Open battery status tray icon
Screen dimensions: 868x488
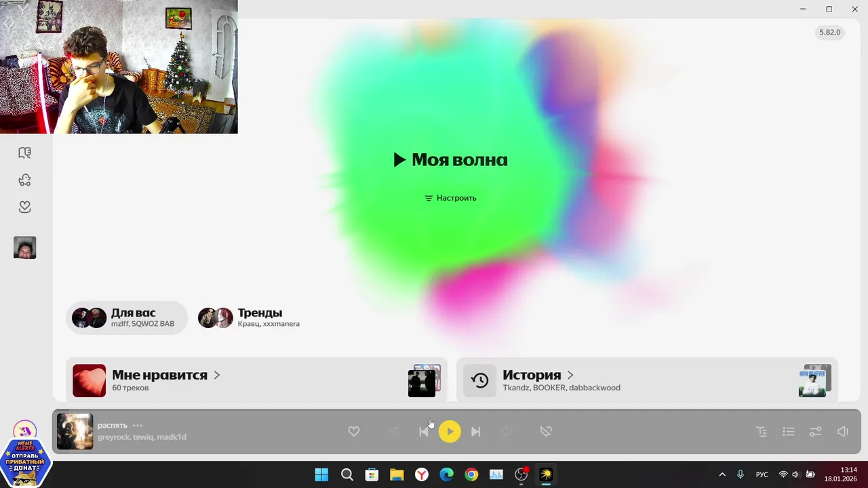coord(810,475)
